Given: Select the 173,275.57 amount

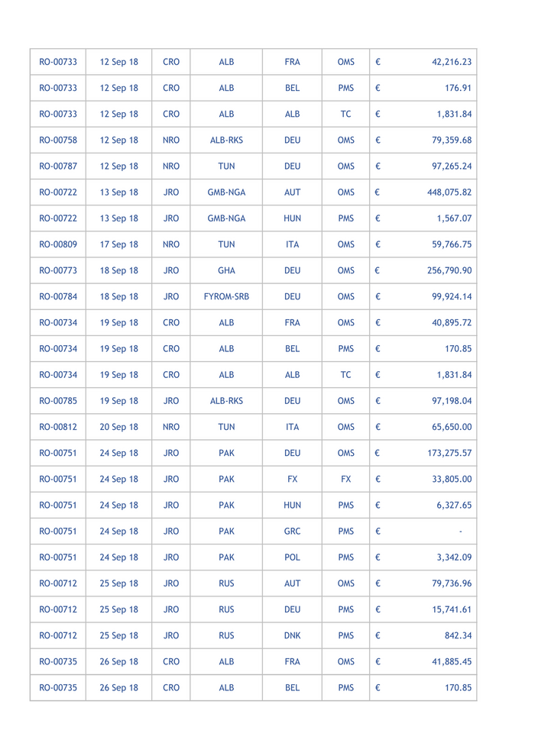Looking at the screenshot, I should [x=449, y=453].
